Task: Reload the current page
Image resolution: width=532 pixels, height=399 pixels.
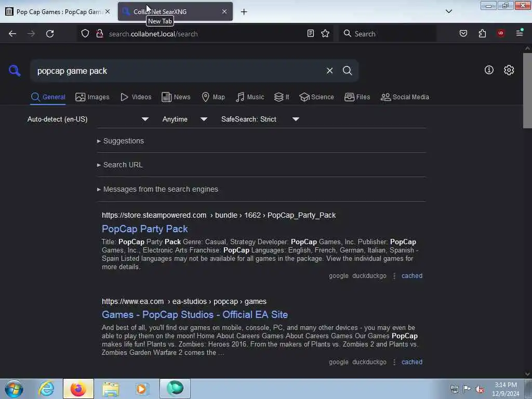Action: click(50, 34)
